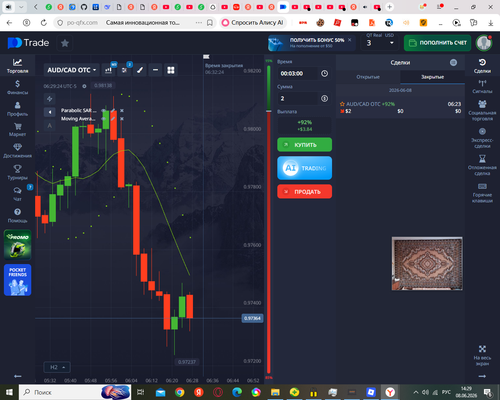This screenshot has width=500, height=400.
Task: Click the taskbar Поиск search box
Action: pyautogui.click(x=74, y=392)
